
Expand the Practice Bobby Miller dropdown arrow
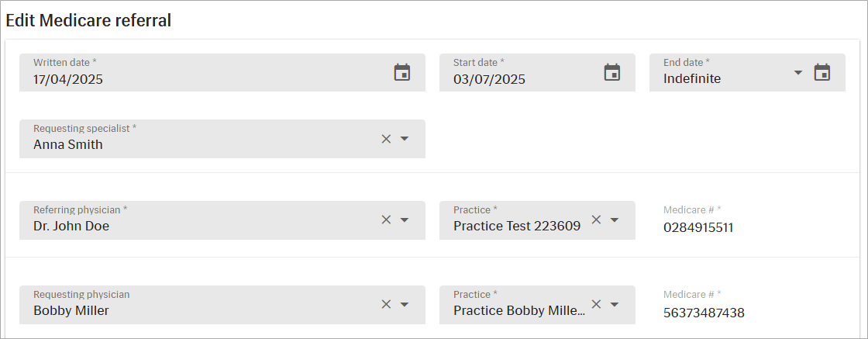point(614,304)
